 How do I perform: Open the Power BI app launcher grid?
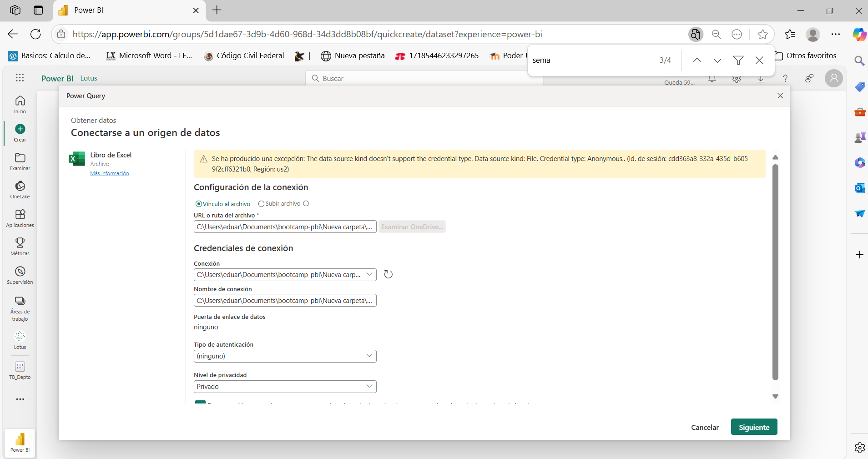[x=20, y=78]
